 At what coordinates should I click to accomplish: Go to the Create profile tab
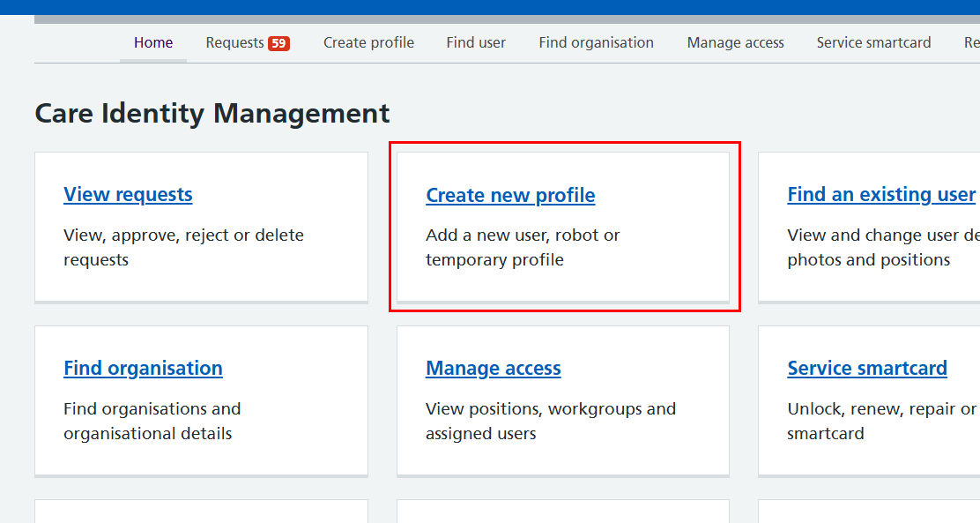point(368,42)
